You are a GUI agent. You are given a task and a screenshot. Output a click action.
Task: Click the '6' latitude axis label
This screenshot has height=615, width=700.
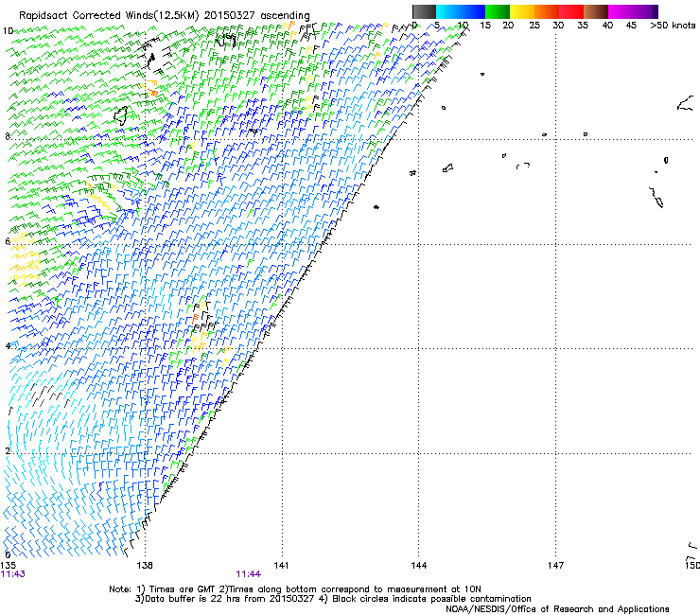pos(8,241)
